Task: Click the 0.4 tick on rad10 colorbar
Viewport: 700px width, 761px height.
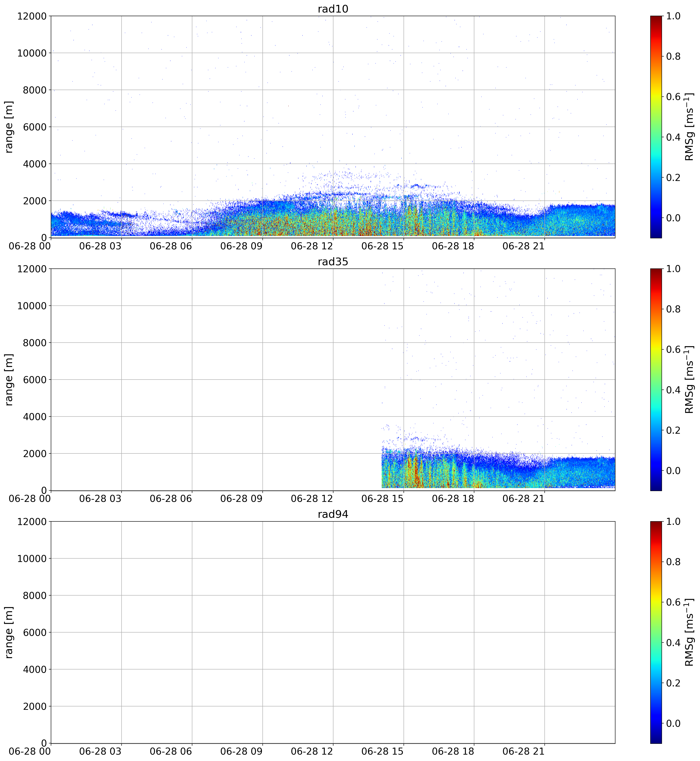Action: click(673, 137)
